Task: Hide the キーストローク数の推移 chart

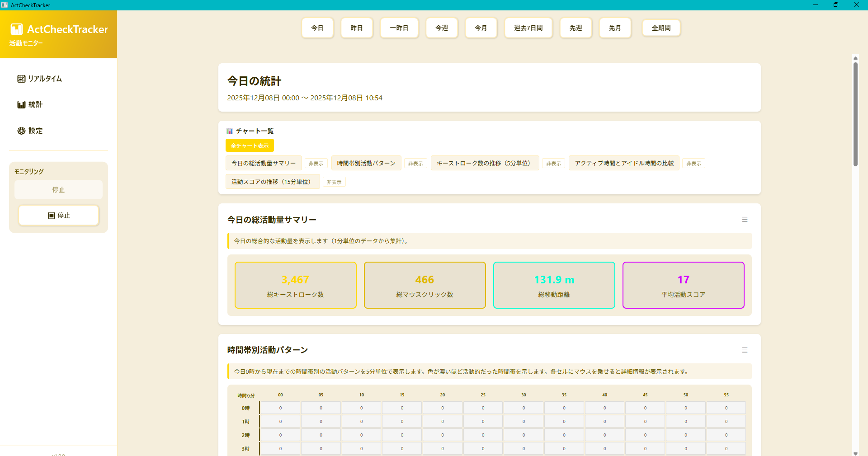Action: 553,163
